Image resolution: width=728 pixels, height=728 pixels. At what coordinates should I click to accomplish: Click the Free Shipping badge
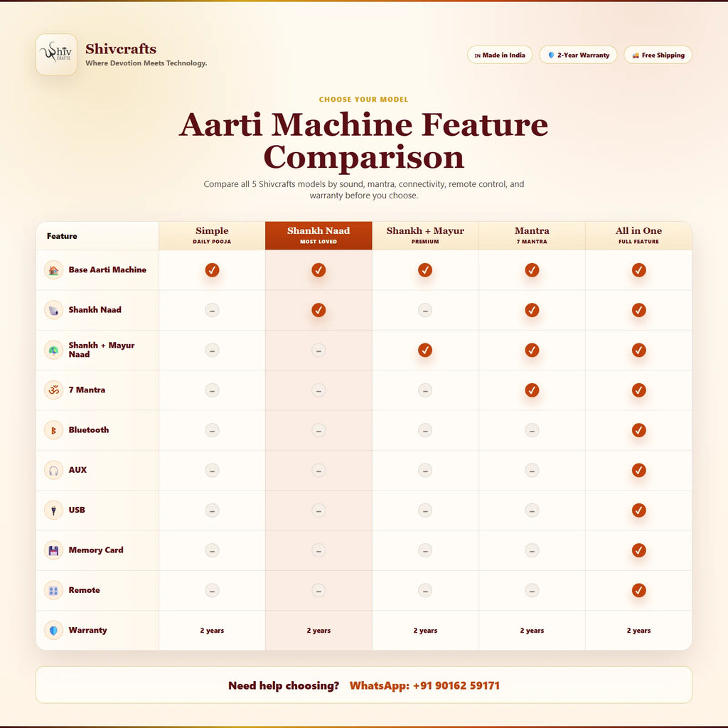point(658,55)
